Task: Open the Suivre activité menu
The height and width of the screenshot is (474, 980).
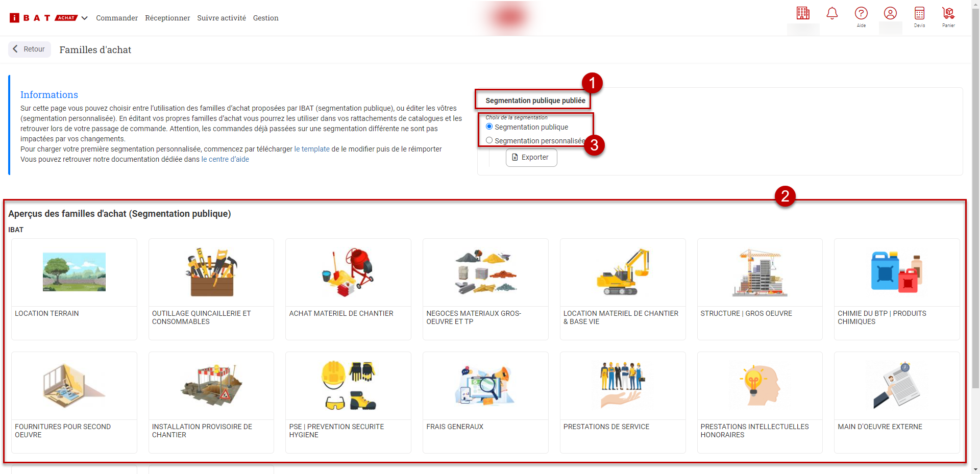Action: click(222, 18)
